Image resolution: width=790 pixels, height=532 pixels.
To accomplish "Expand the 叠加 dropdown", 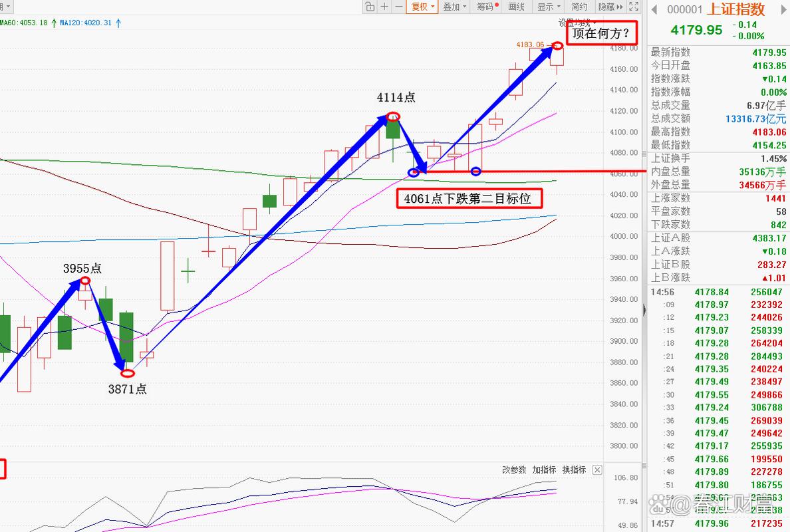I will pyautogui.click(x=454, y=7).
